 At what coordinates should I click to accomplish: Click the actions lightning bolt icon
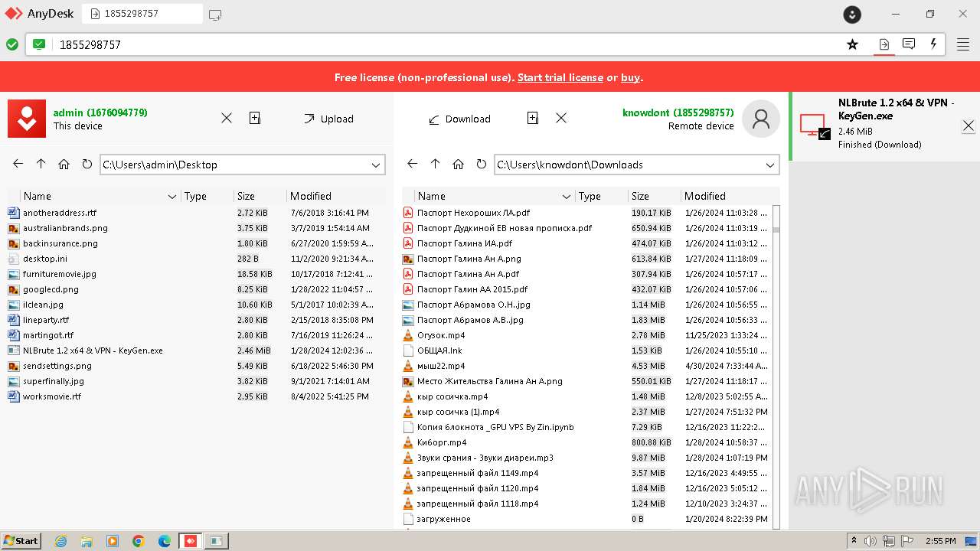(x=933, y=44)
